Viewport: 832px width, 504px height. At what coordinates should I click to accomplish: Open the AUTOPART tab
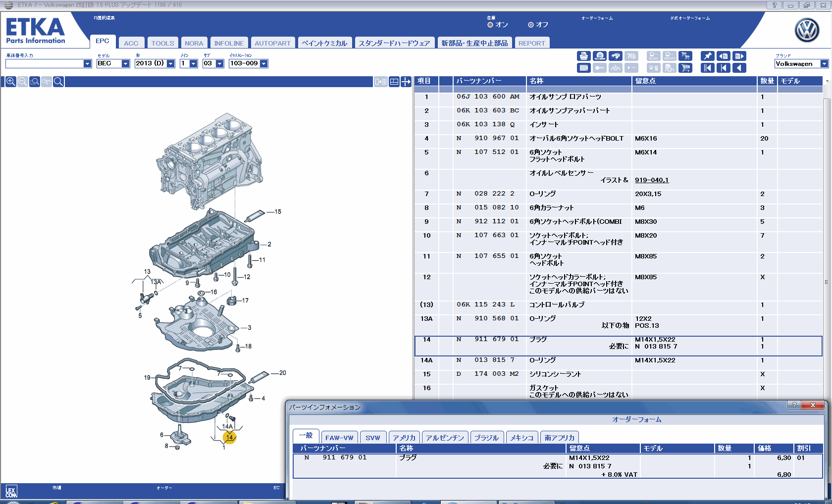[273, 43]
